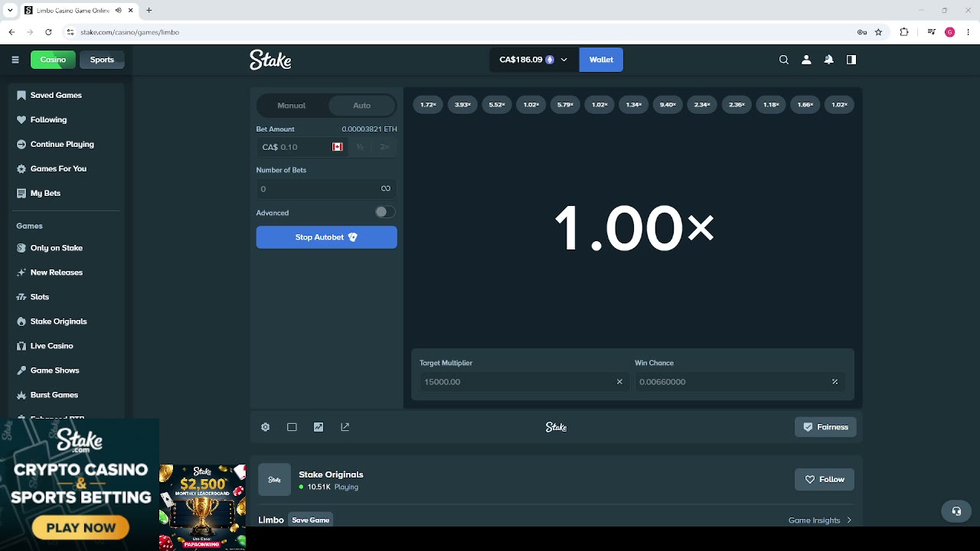Click the Number of Bets field
Screen dimensions: 980x551
[x=327, y=188]
